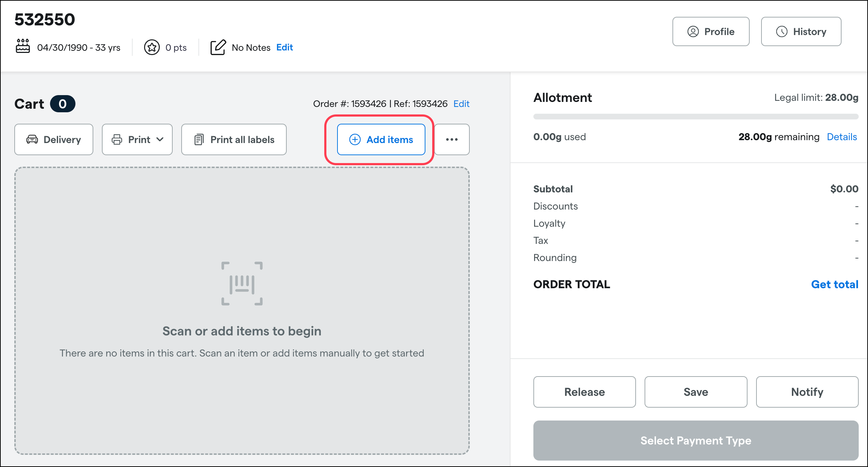Click the cart item count badge
This screenshot has width=868, height=467.
tap(62, 104)
